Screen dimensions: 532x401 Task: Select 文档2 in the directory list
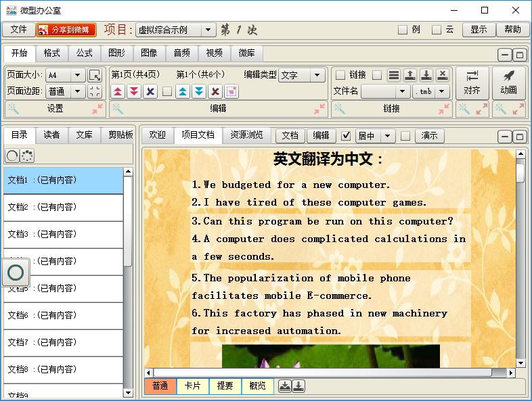63,207
